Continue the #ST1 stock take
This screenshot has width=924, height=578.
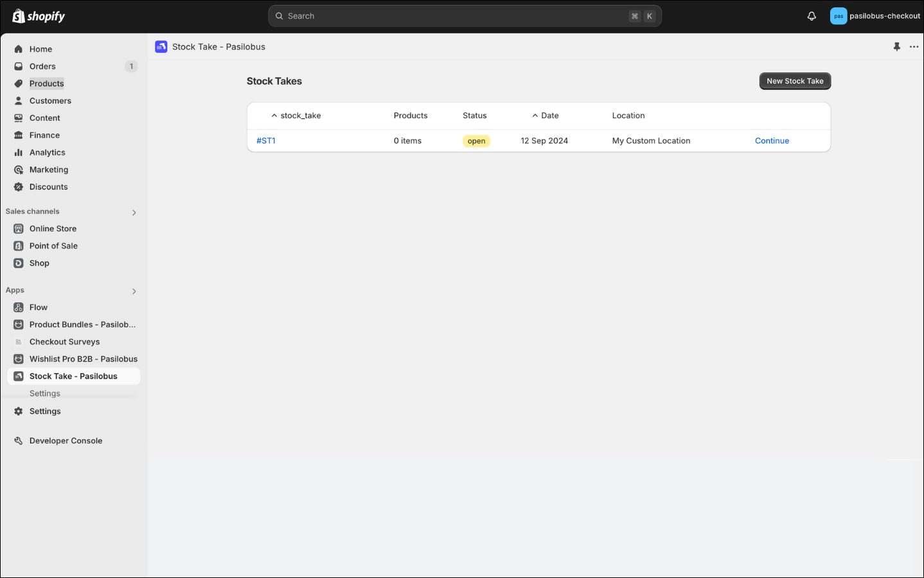[772, 141]
